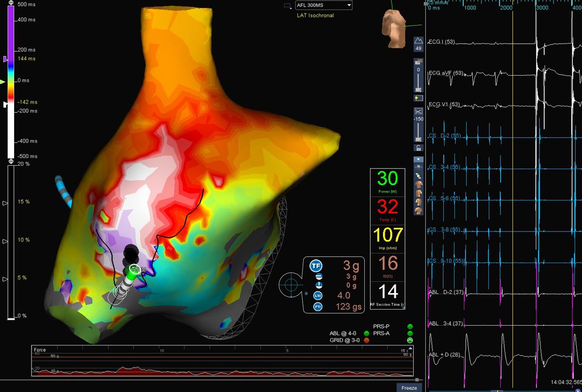Click the 10 % marker on the percentage scale
Image resolution: width=582 pixels, height=392 pixels.
(5, 241)
